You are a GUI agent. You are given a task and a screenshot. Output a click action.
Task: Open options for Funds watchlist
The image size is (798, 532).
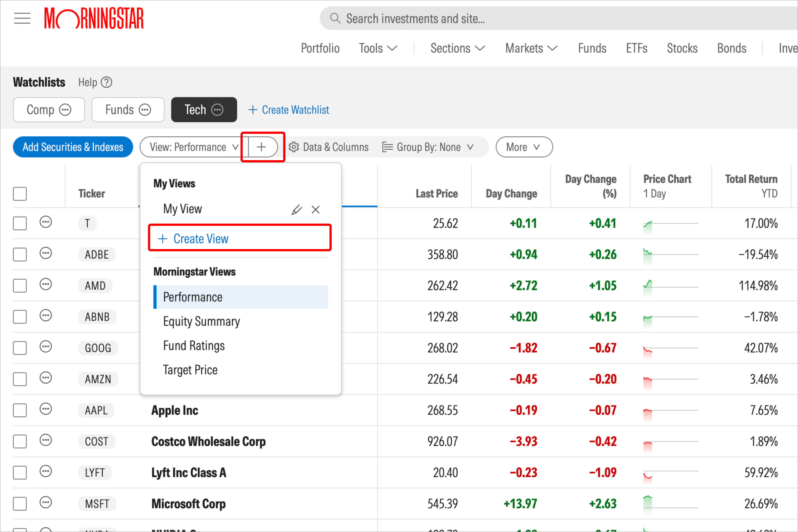[x=145, y=110]
